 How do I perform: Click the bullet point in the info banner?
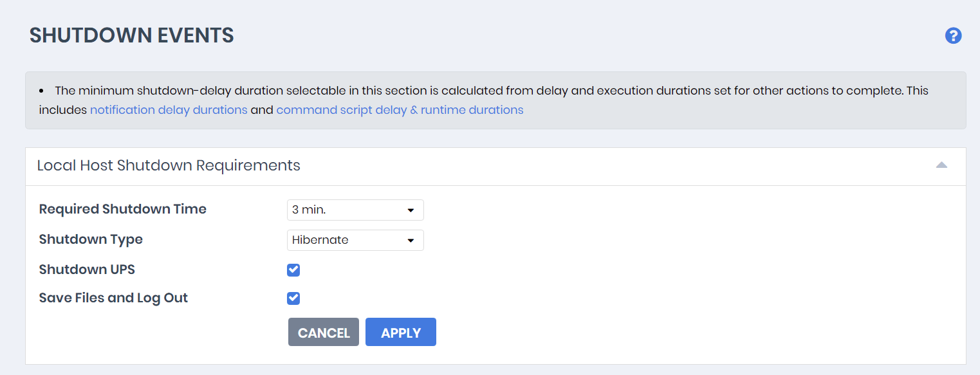pos(42,91)
